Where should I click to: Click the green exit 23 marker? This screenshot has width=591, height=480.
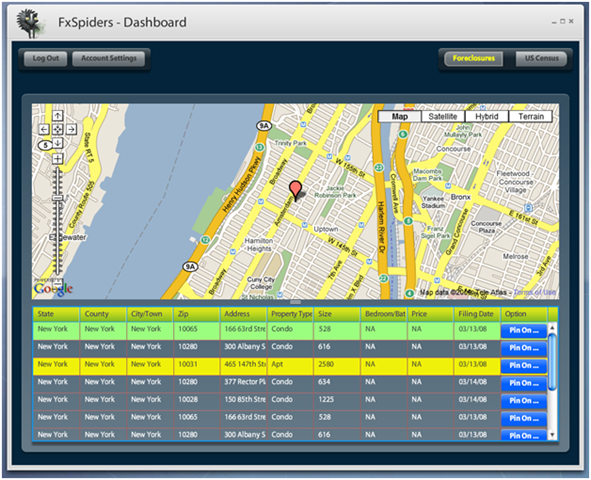coord(379,168)
